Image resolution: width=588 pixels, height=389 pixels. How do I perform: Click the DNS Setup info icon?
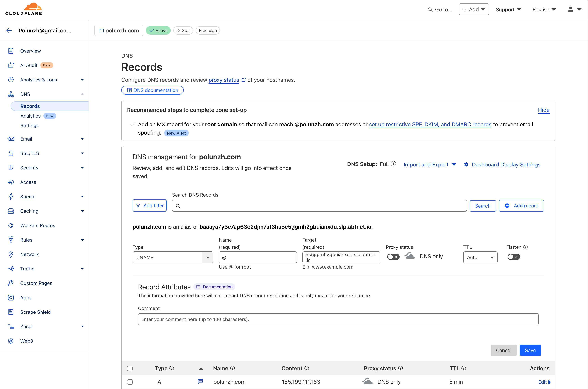[393, 164]
